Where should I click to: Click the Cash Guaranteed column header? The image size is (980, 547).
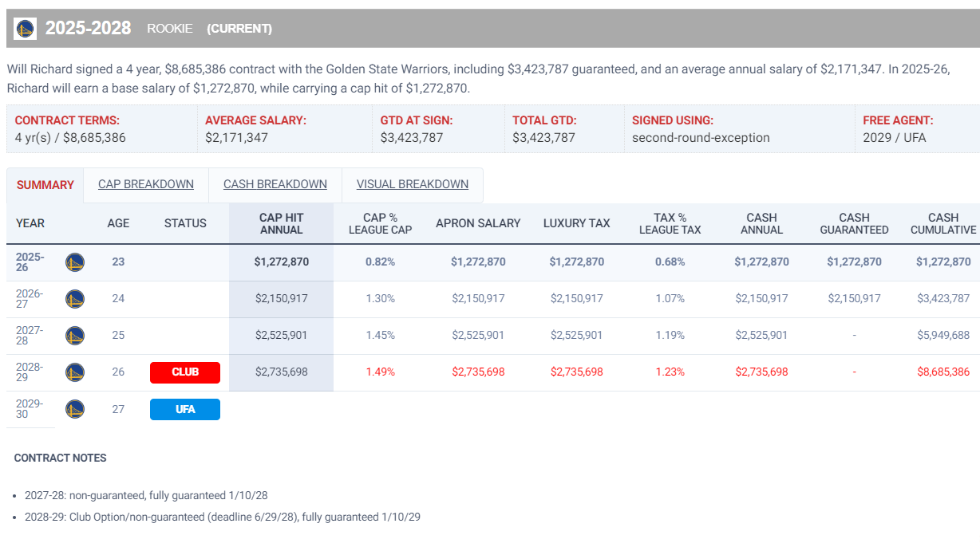854,223
